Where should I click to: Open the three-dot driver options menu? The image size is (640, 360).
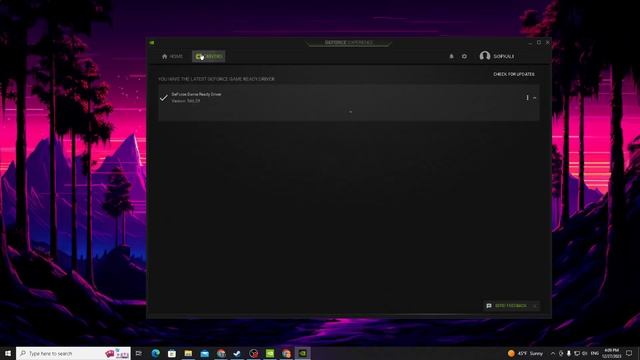tap(527, 98)
